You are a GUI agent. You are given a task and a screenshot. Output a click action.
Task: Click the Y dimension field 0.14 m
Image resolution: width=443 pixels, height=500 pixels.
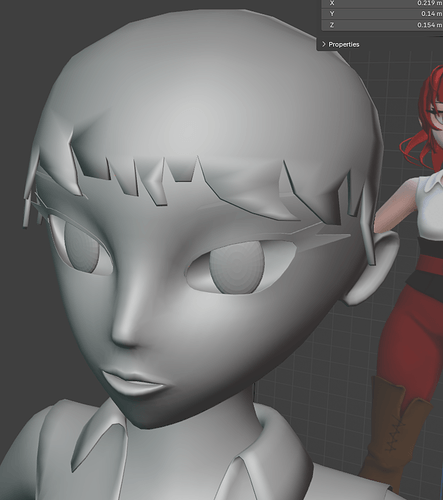point(382,14)
